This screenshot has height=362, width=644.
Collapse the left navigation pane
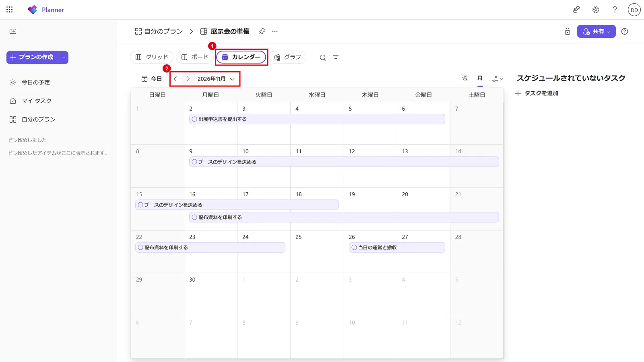pos(13,31)
